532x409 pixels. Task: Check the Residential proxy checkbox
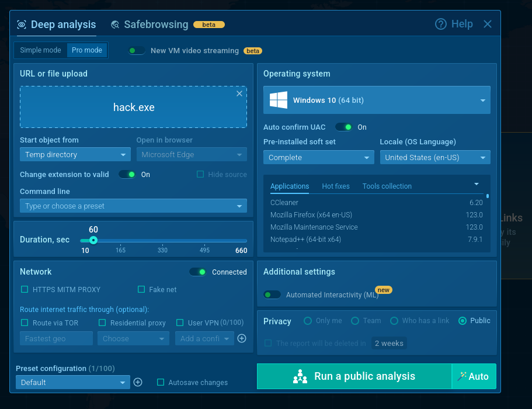click(x=102, y=323)
